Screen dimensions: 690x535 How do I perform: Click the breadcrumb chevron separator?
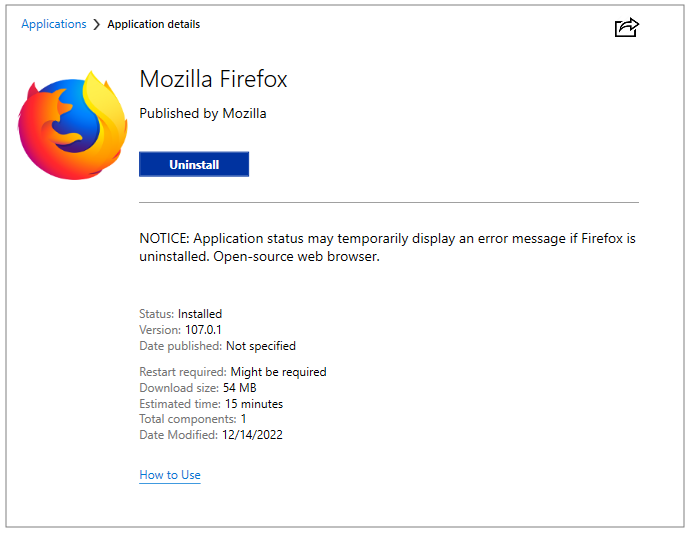[97, 25]
